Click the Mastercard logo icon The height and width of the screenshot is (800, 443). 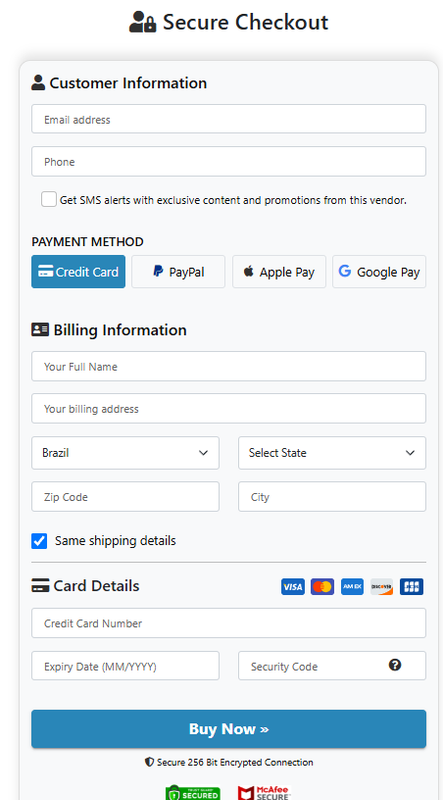point(322,587)
